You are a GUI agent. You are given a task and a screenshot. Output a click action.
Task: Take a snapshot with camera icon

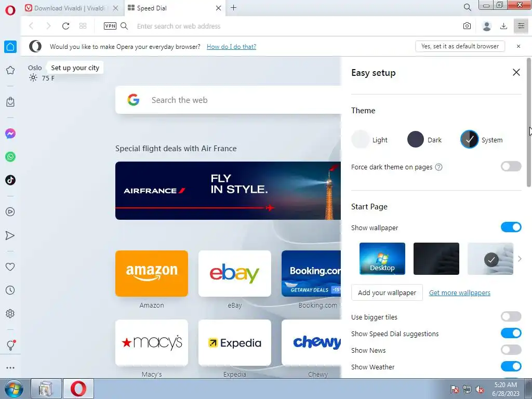click(467, 26)
